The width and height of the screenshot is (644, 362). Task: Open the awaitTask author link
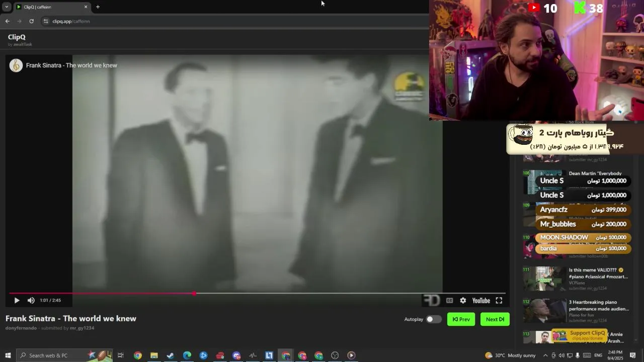23,44
